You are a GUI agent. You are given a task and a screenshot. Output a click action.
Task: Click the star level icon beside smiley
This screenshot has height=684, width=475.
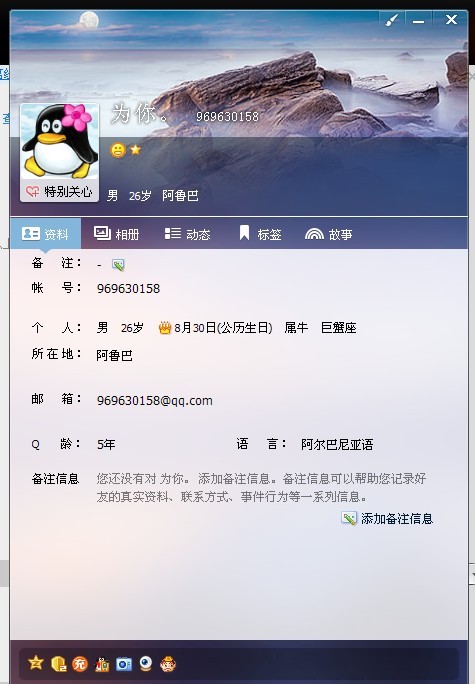[x=136, y=150]
